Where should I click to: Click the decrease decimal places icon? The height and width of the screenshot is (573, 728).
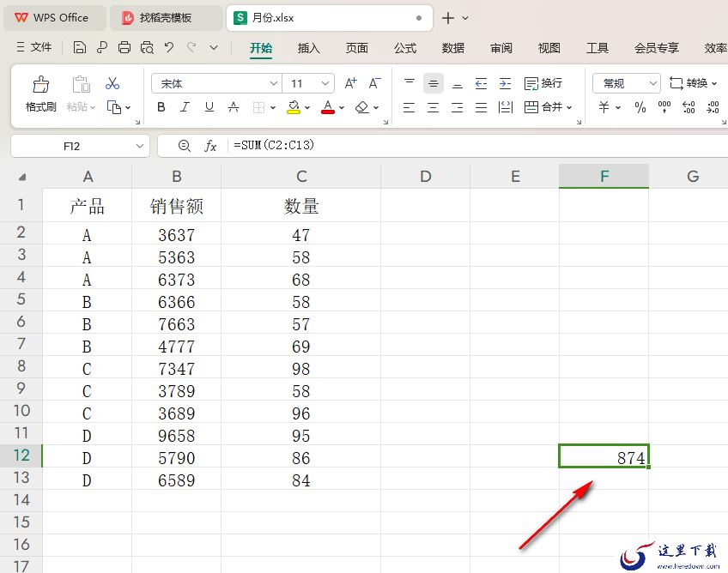click(x=713, y=107)
